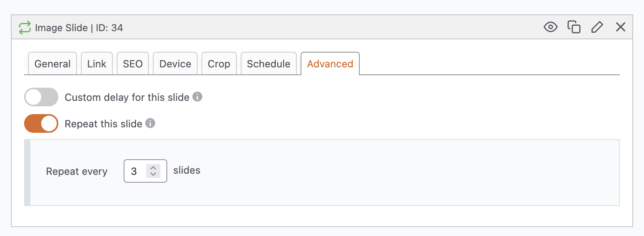This screenshot has width=644, height=236.
Task: Select the Device tab
Action: tap(175, 64)
